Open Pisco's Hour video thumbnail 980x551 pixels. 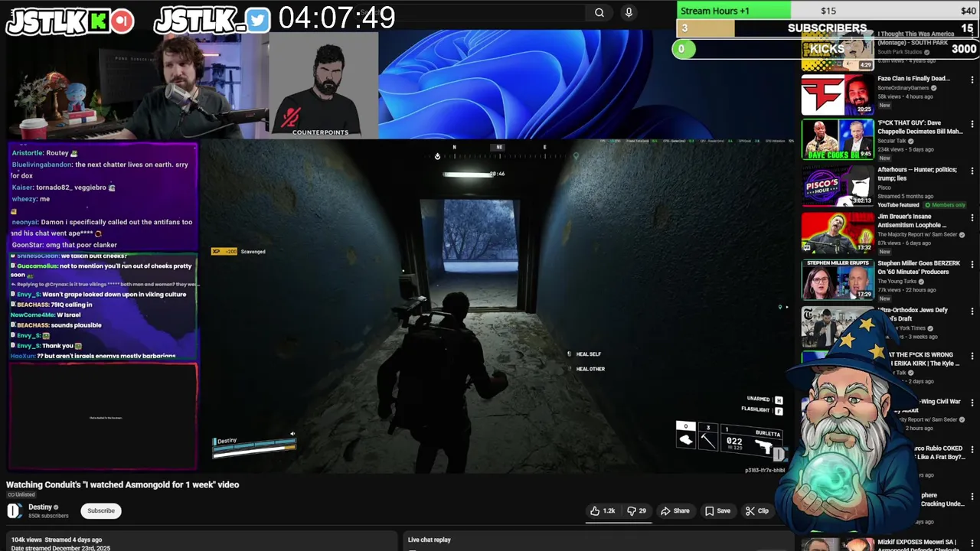(838, 186)
